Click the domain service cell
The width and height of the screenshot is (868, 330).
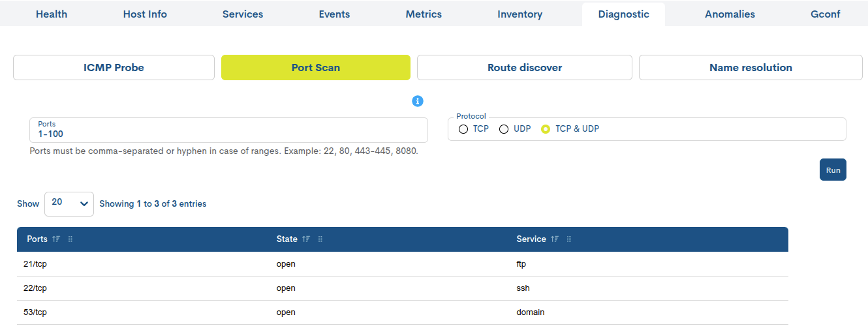click(531, 312)
